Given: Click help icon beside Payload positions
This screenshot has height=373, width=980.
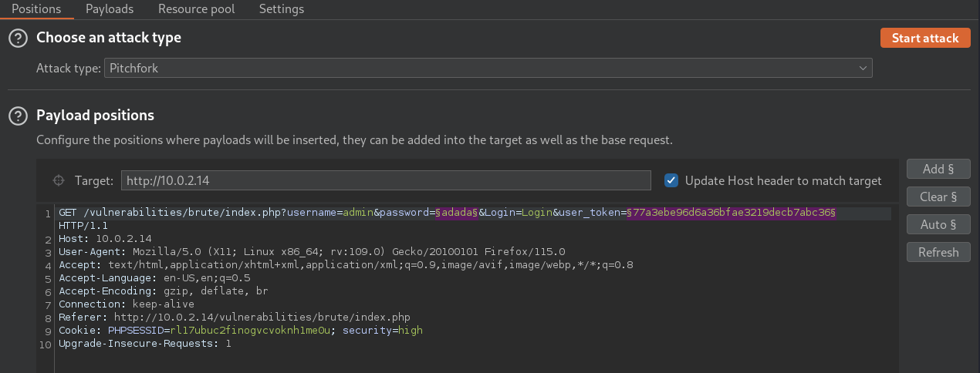Looking at the screenshot, I should (18, 116).
